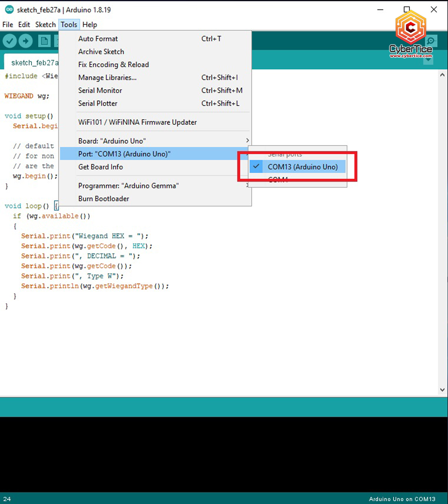Select Archive Sketch menu entry
The width and height of the screenshot is (448, 504).
click(155, 52)
